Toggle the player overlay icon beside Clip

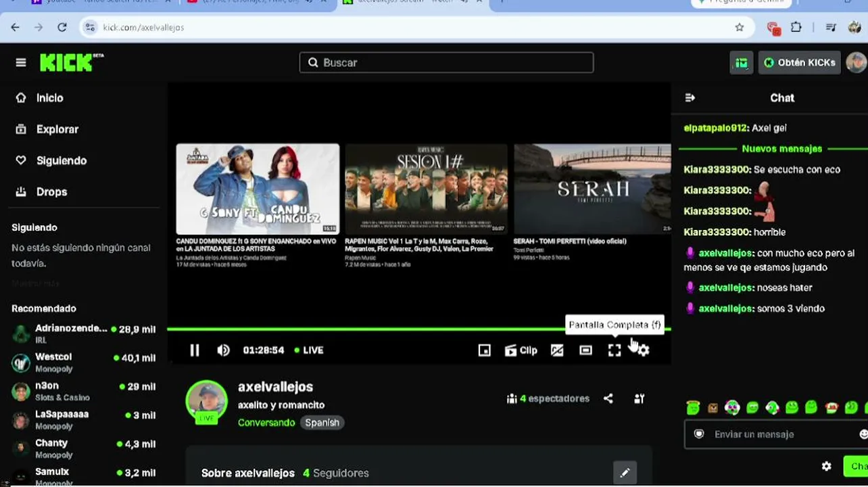557,350
